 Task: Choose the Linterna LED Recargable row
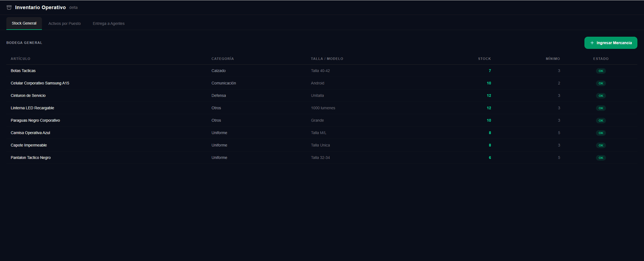coord(322,108)
